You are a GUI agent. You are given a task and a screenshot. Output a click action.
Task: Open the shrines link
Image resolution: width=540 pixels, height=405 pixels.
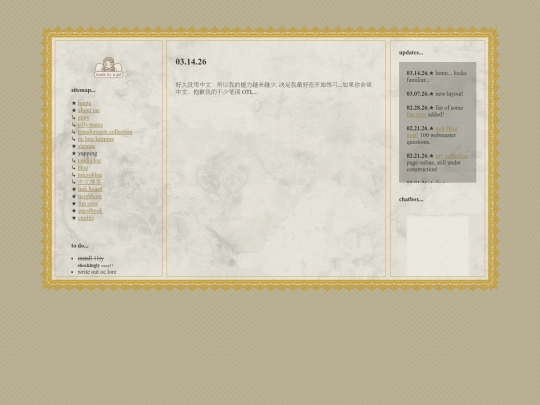[x=86, y=146]
